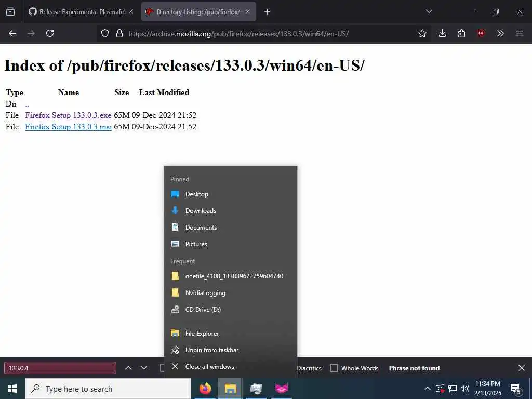Open the network tray icon
This screenshot has width=532, height=399.
(453, 389)
